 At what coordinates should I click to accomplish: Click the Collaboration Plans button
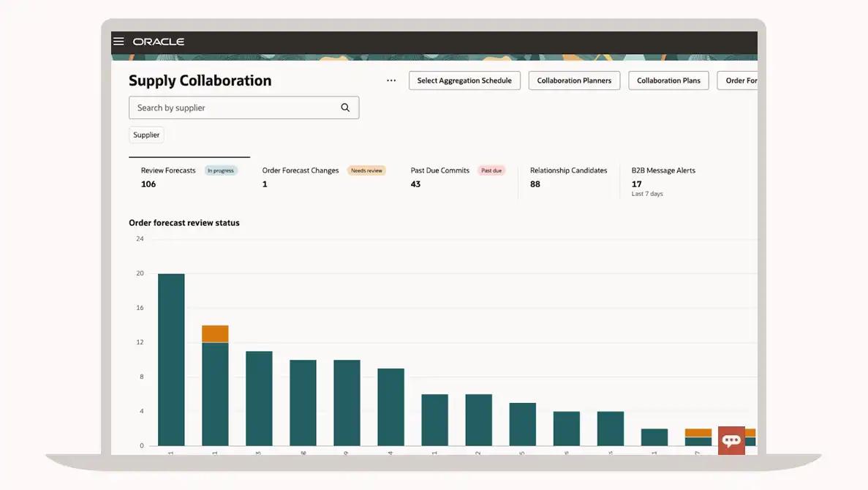click(668, 80)
